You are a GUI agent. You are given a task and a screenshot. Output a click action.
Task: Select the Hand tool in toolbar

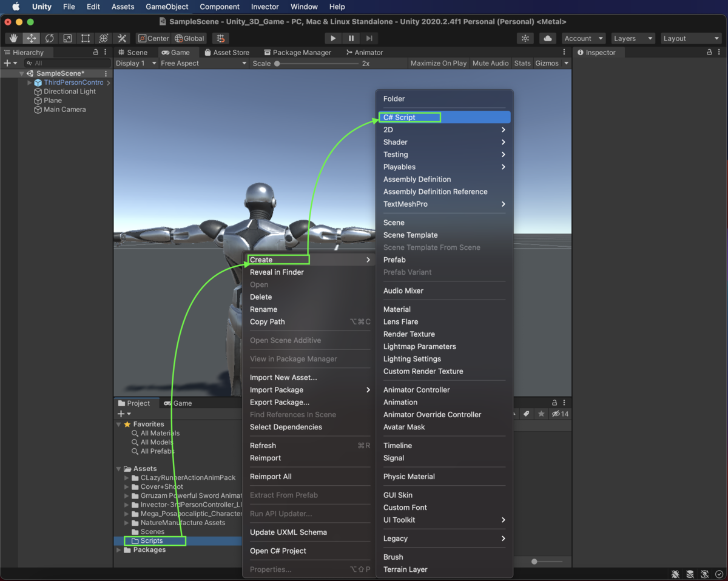13,38
